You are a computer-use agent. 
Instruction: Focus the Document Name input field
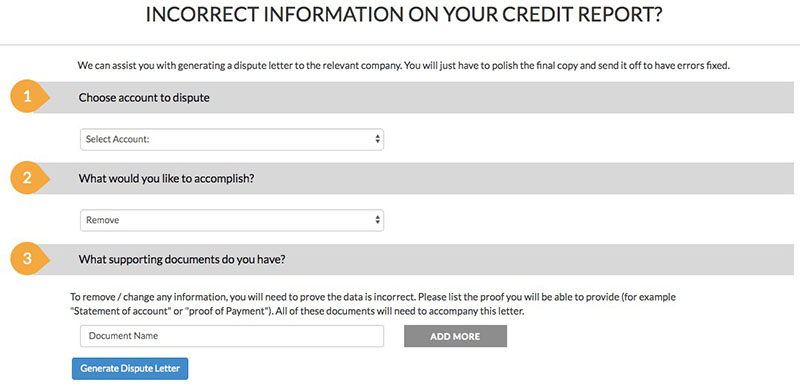click(x=232, y=336)
